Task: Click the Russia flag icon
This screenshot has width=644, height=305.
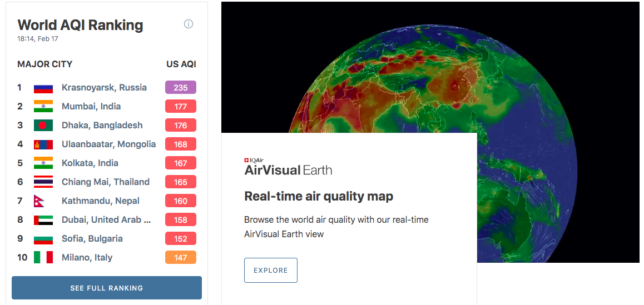Action: click(x=43, y=87)
